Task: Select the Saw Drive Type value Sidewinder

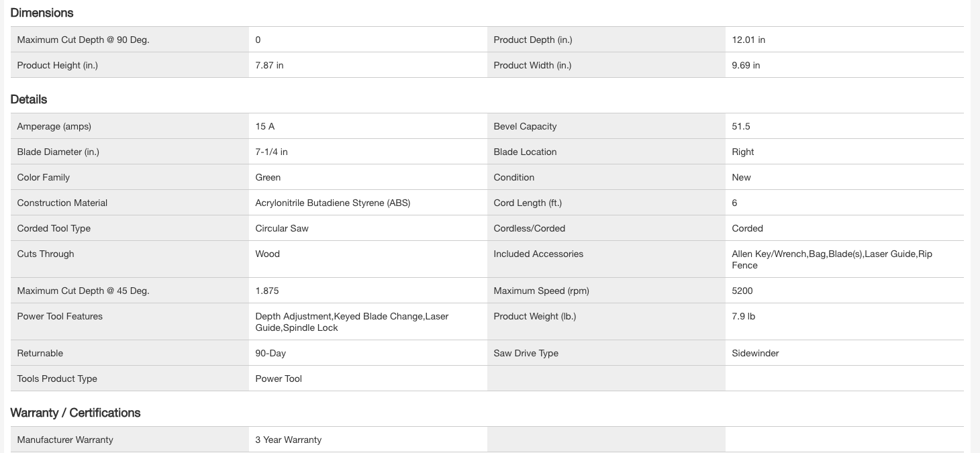Action: 755,353
